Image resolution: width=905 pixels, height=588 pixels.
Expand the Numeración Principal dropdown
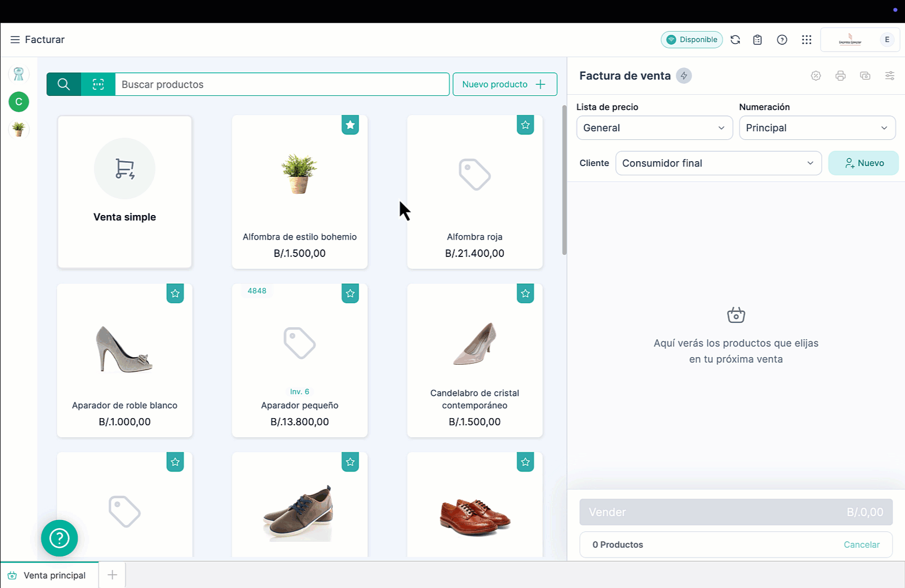click(817, 128)
